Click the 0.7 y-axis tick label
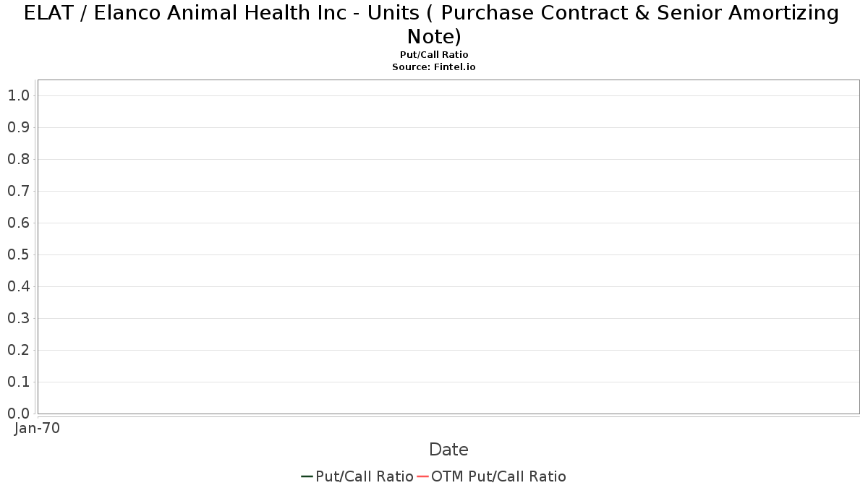The image size is (868, 488). 18,191
